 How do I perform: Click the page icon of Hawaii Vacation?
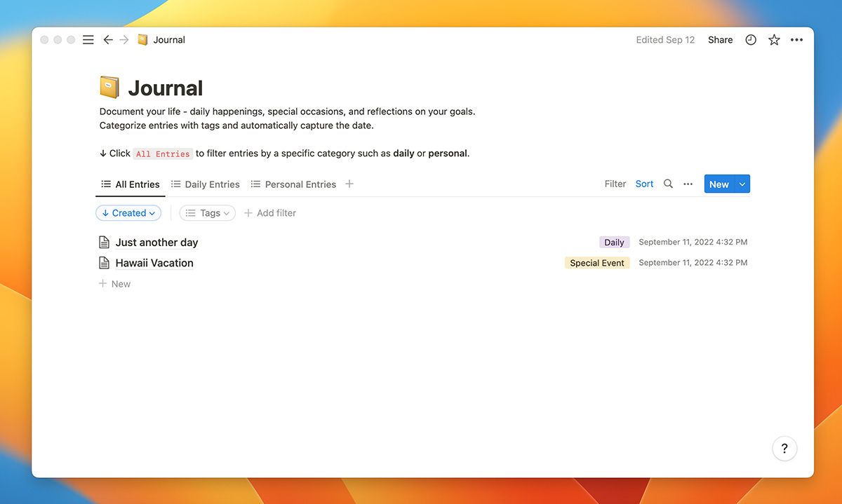104,263
